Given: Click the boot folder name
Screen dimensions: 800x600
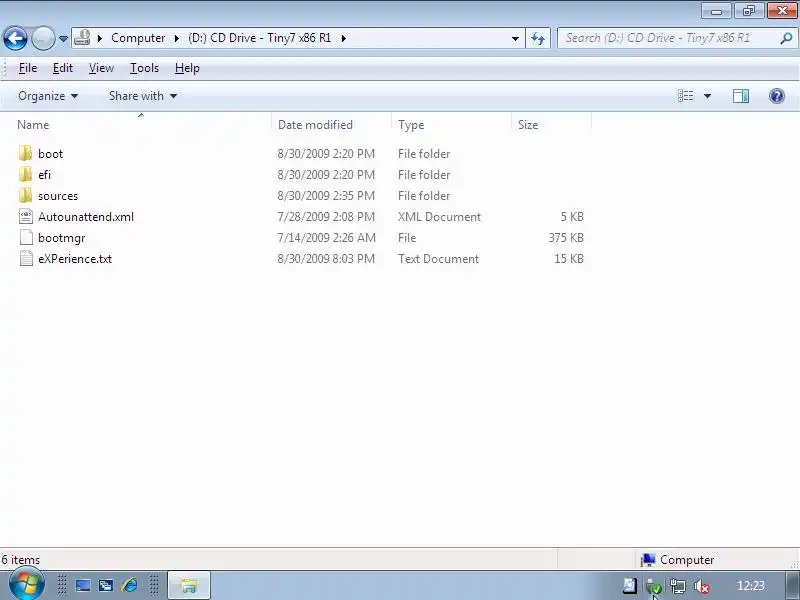Looking at the screenshot, I should coord(51,154).
